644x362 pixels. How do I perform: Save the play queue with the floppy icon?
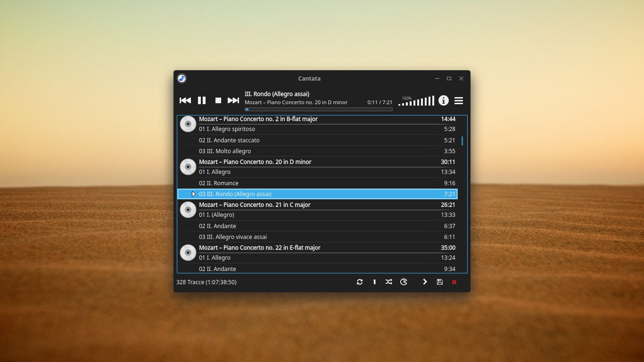click(x=440, y=282)
